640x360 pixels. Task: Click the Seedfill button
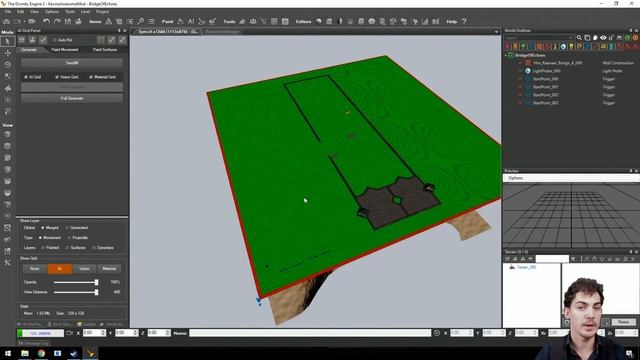(72, 63)
